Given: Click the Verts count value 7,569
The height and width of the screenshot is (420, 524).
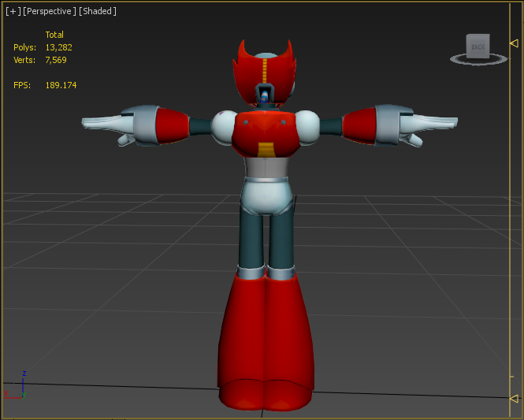Looking at the screenshot, I should click(56, 60).
